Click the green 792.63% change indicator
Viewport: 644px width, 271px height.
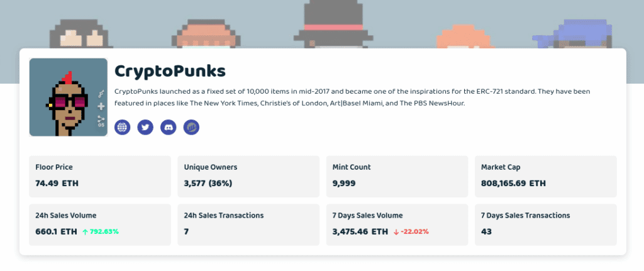pyautogui.click(x=101, y=231)
